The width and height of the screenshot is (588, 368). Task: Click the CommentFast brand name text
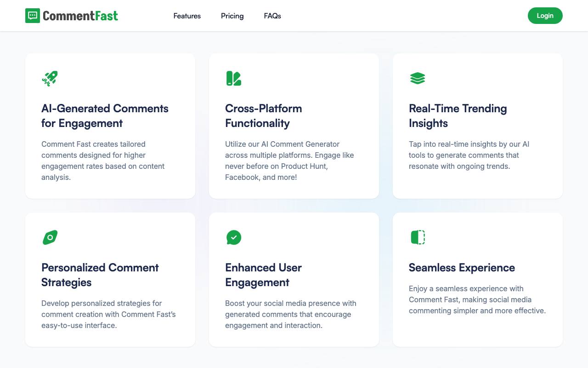80,16
